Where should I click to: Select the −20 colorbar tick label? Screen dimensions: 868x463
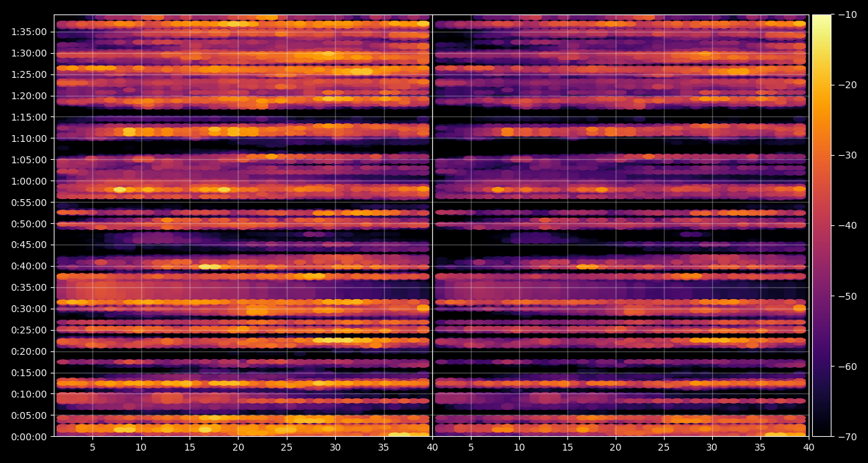tap(848, 85)
